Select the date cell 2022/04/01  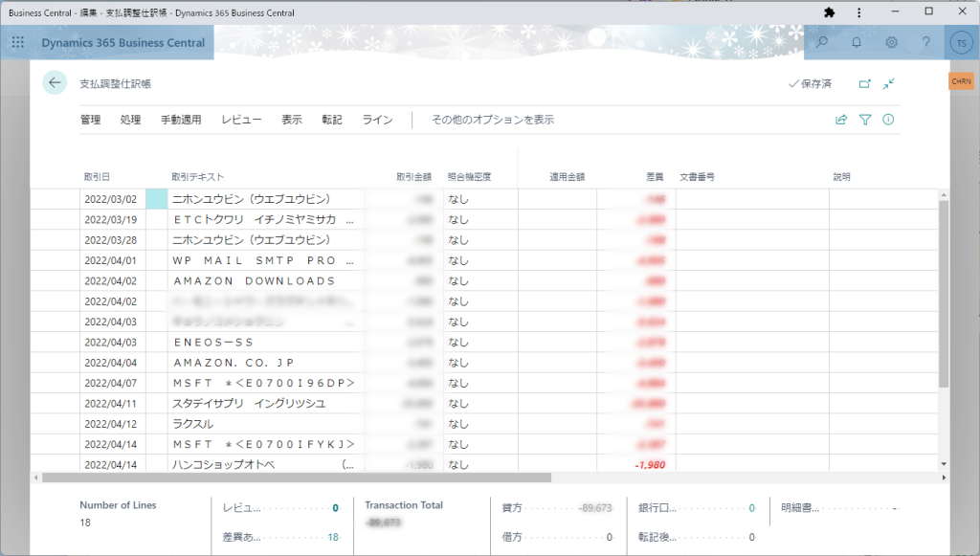(111, 260)
